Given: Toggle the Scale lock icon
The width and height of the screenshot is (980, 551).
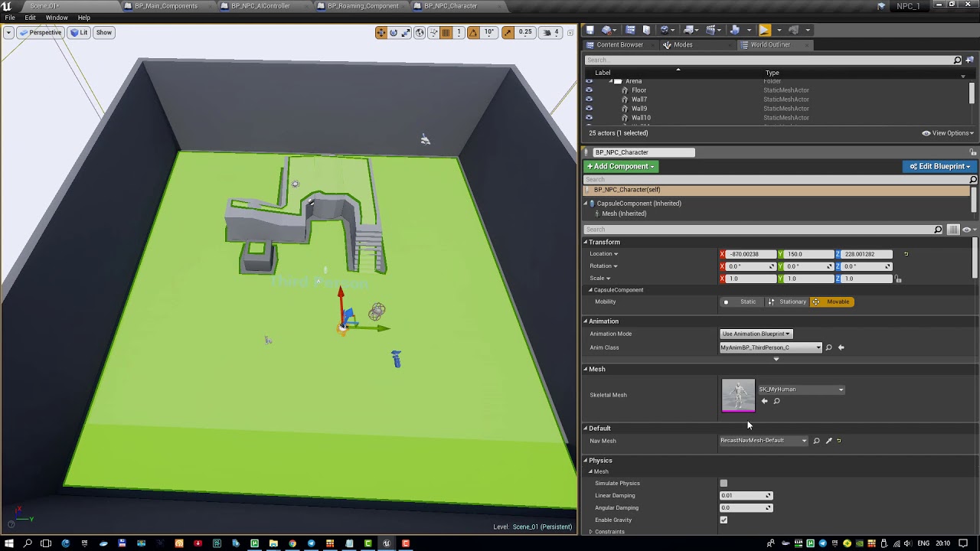Looking at the screenshot, I should [x=898, y=279].
